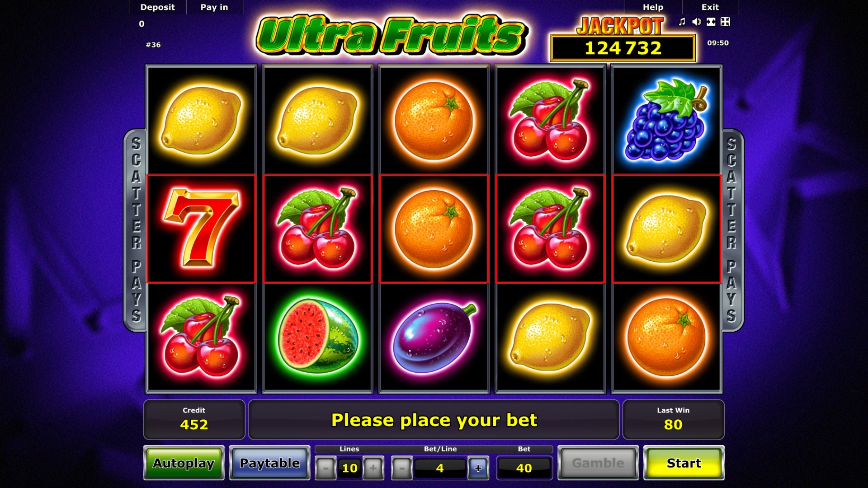This screenshot has height=488, width=868.
Task: Click the blue grapes symbol
Action: (666, 120)
